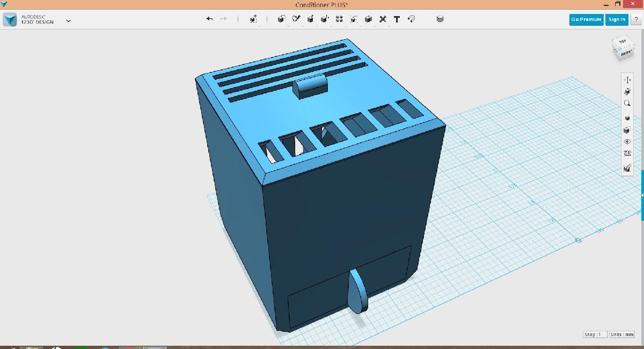Click the Snap magnet tool
644x349 pixels.
[412, 19]
